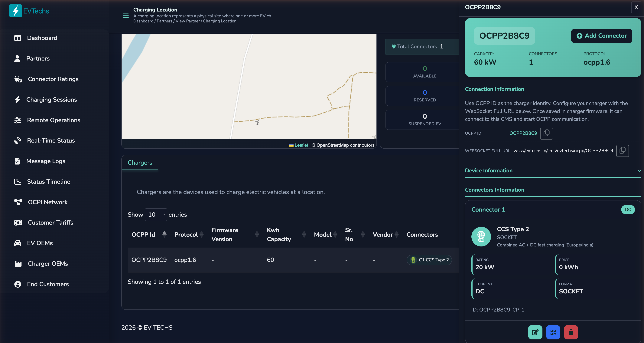Viewport: 644px width, 343px height.
Task: Copy the OCPP ID value
Action: pos(546,133)
